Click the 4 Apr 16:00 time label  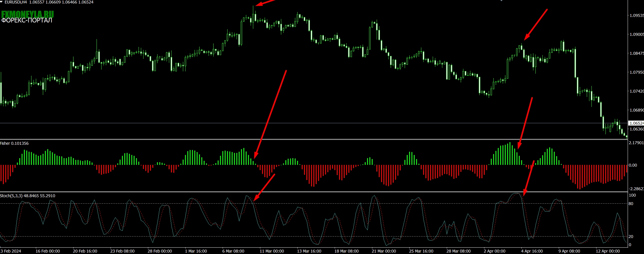(x=532, y=251)
